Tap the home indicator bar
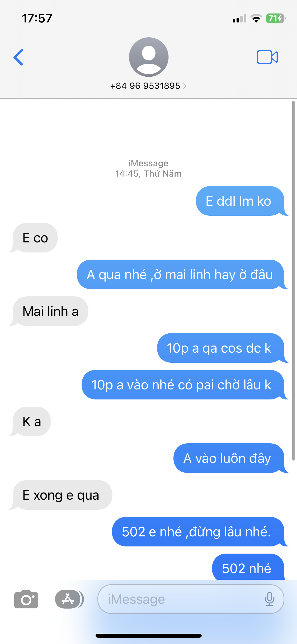297x644 pixels. 149,636
